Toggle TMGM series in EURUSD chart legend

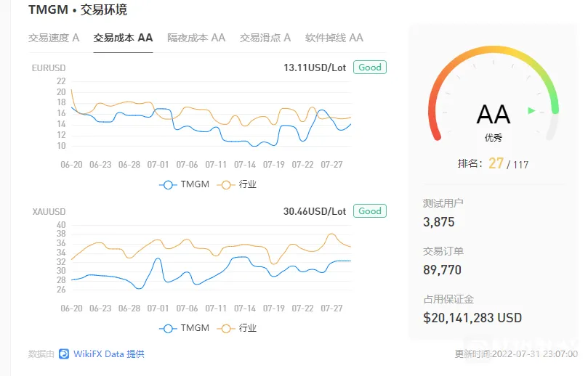(x=184, y=184)
